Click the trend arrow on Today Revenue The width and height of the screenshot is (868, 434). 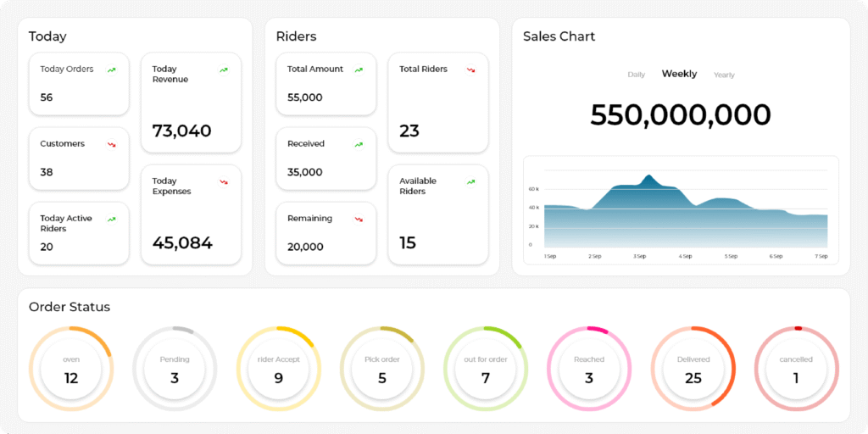coord(224,70)
